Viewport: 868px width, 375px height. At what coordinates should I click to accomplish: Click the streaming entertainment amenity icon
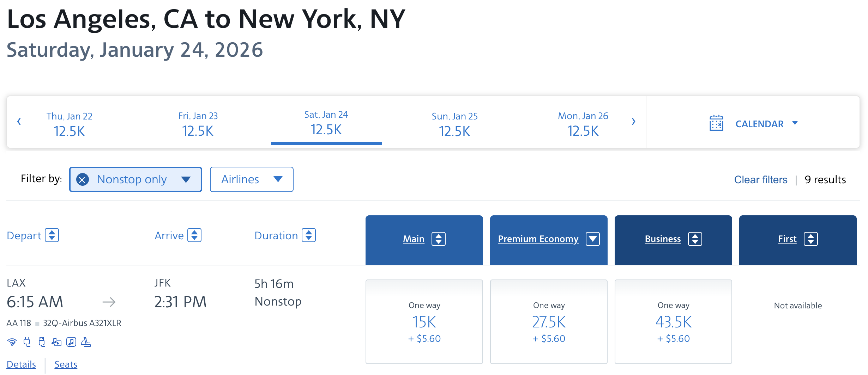pos(56,342)
